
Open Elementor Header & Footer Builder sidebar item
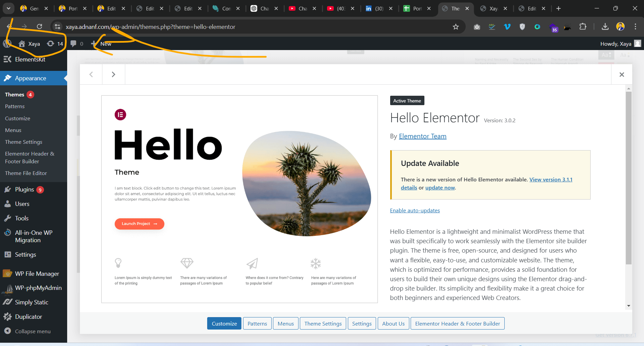click(30, 157)
